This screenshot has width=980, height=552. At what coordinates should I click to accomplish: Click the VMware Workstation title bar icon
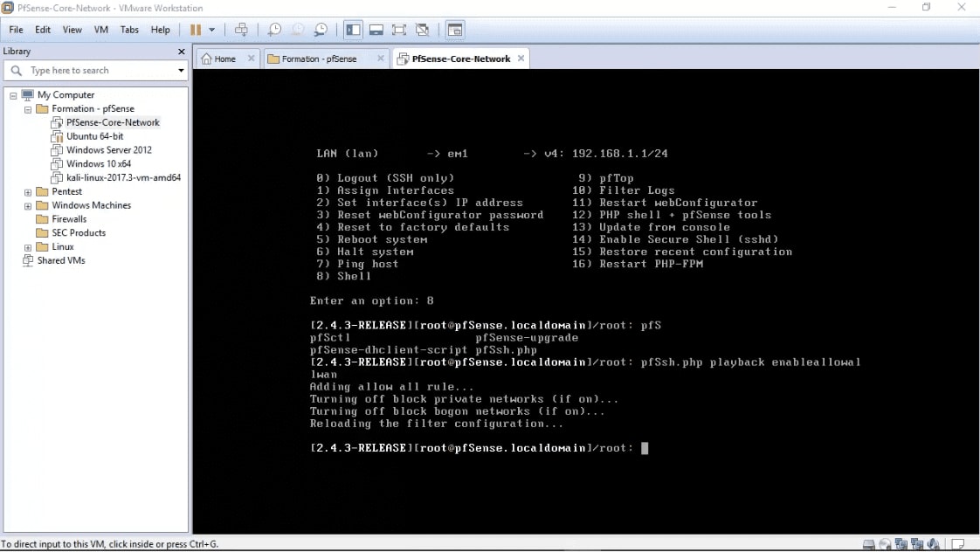coord(8,8)
